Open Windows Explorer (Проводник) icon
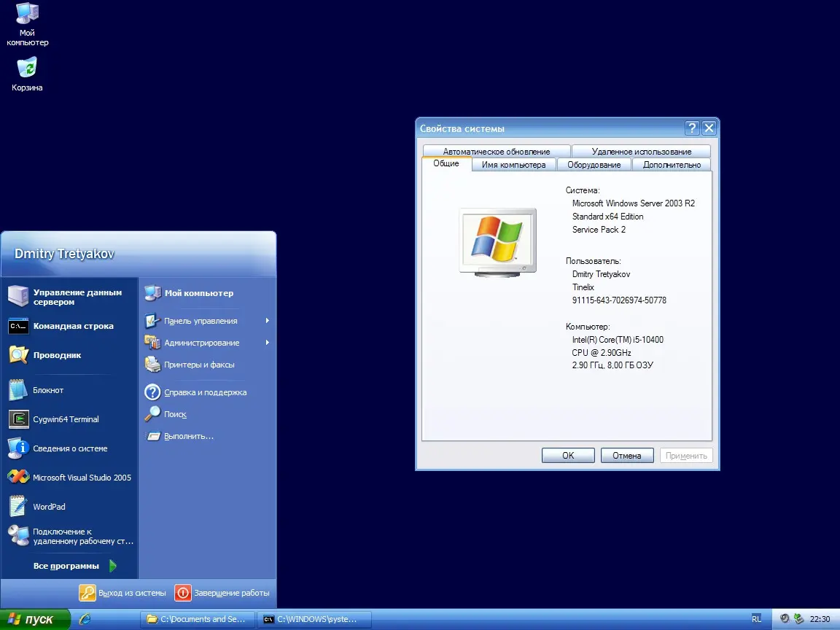 (x=18, y=354)
